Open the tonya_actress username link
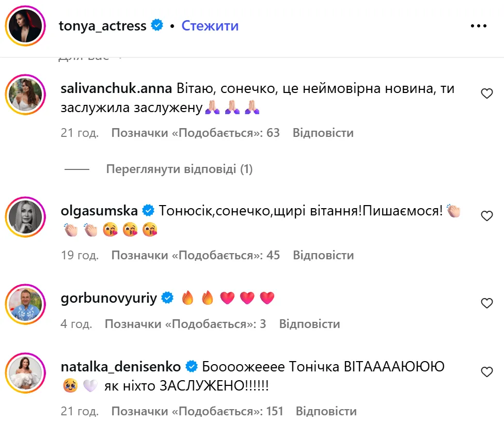 tap(103, 26)
